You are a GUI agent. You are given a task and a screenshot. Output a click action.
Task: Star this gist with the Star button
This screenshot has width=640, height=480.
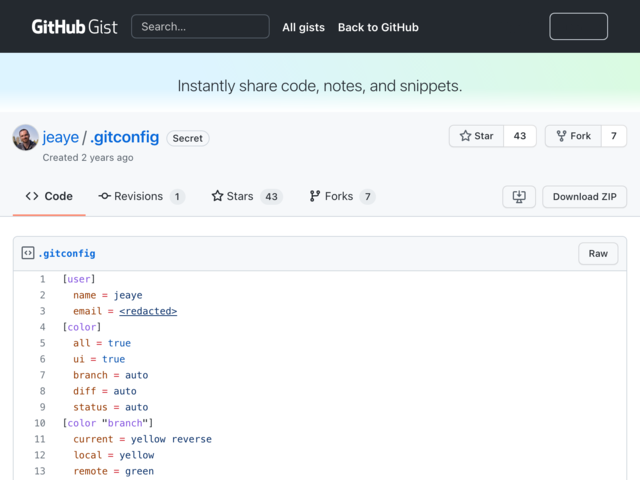[476, 136]
